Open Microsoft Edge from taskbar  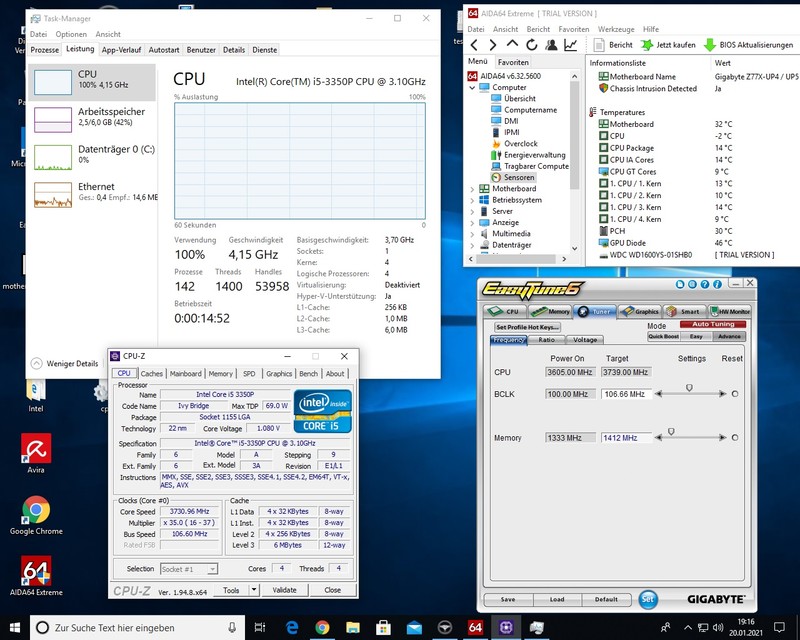coord(292,627)
